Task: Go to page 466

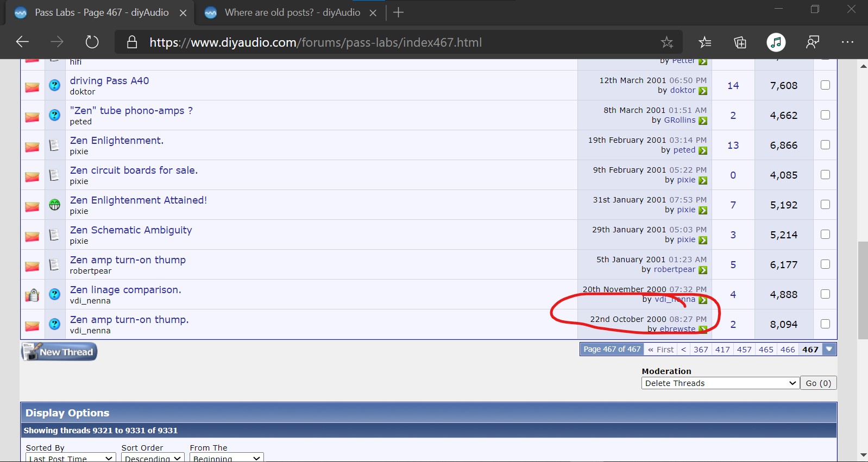Action: pyautogui.click(x=788, y=350)
